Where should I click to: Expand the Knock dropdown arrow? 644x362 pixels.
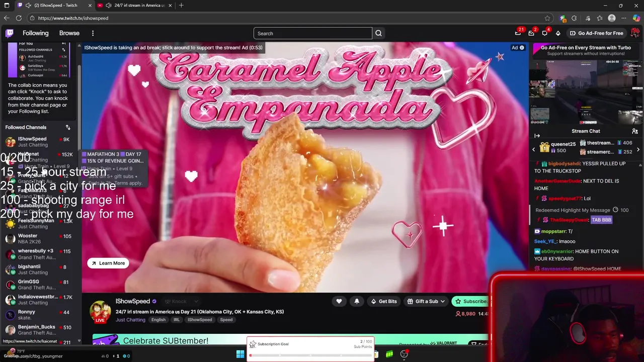click(x=196, y=301)
